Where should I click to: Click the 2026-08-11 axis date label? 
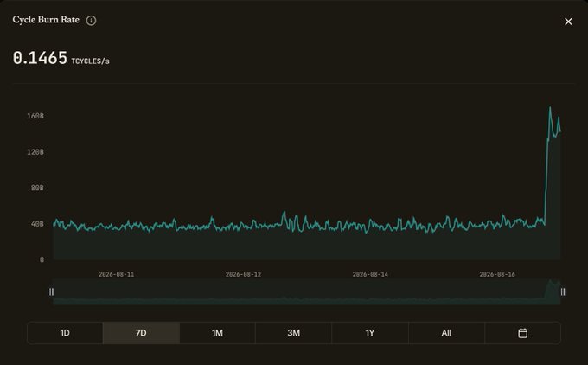(116, 274)
